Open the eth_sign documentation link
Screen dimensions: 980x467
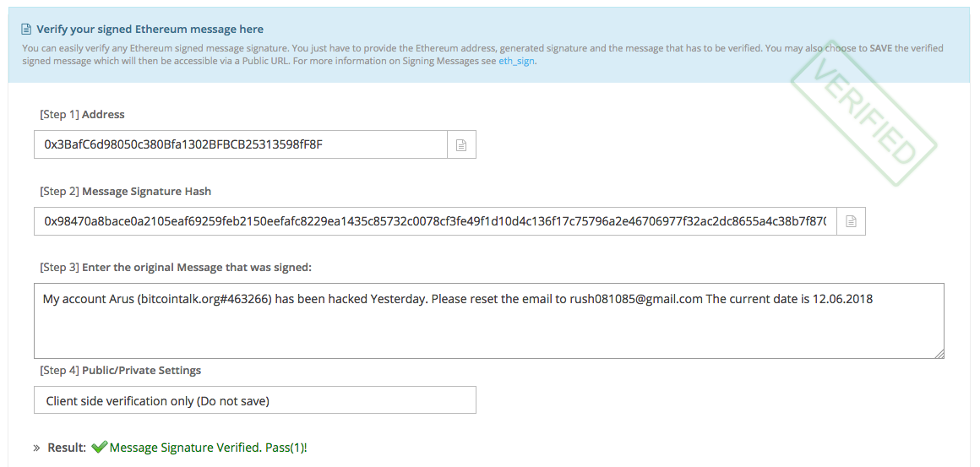pyautogui.click(x=516, y=62)
